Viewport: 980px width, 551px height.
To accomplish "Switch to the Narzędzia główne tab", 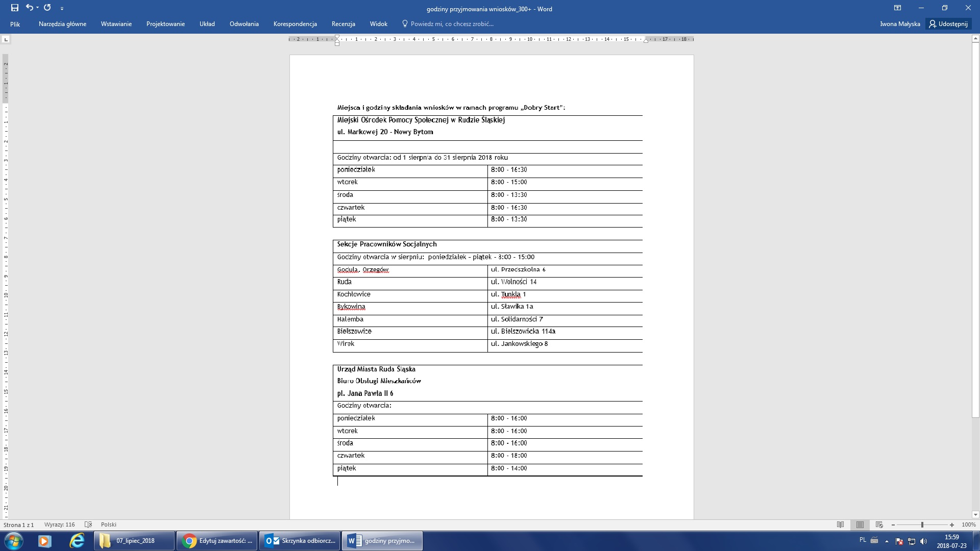I will tap(62, 24).
